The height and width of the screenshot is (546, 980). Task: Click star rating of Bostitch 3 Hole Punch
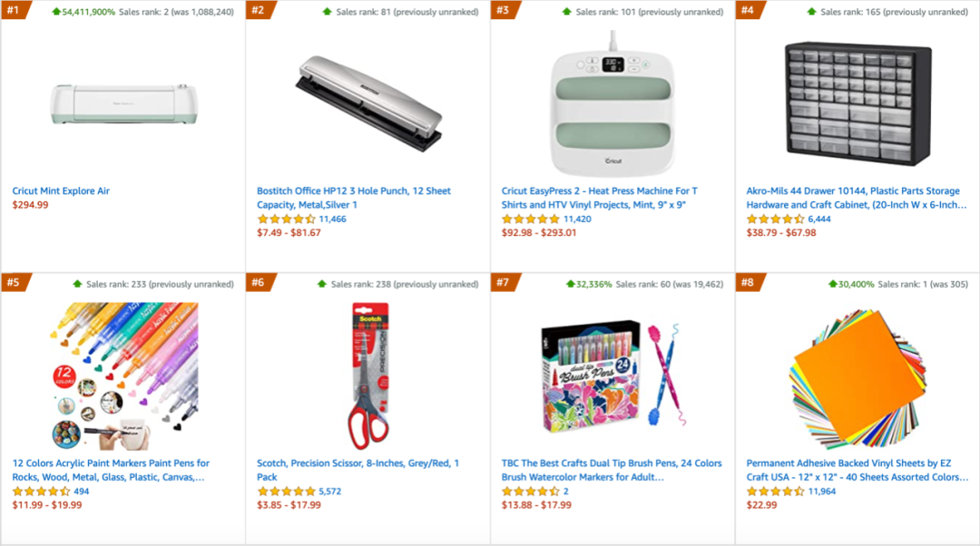coord(286,219)
